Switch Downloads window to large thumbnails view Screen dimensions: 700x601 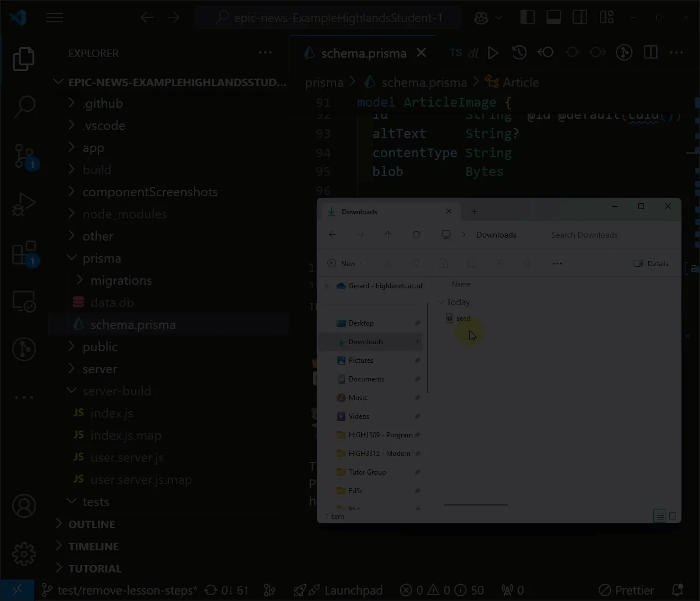coord(673,516)
